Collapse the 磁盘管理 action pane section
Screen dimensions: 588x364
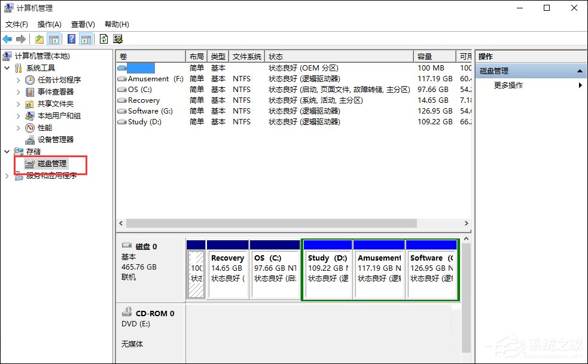(578, 71)
